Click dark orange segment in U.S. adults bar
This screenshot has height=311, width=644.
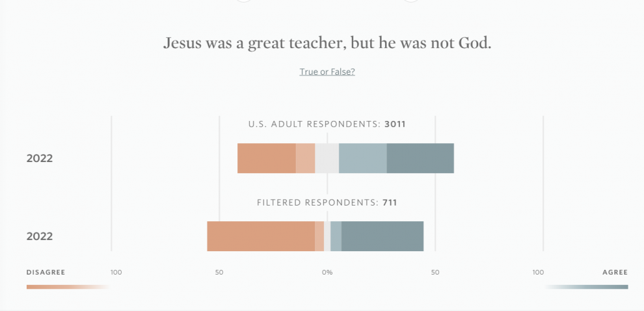266,158
